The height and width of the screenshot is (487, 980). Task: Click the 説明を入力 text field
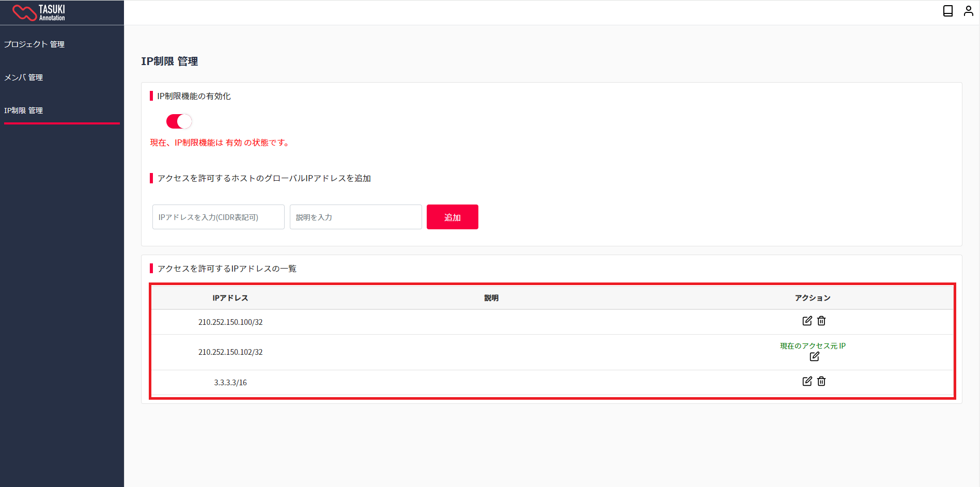pyautogui.click(x=355, y=217)
